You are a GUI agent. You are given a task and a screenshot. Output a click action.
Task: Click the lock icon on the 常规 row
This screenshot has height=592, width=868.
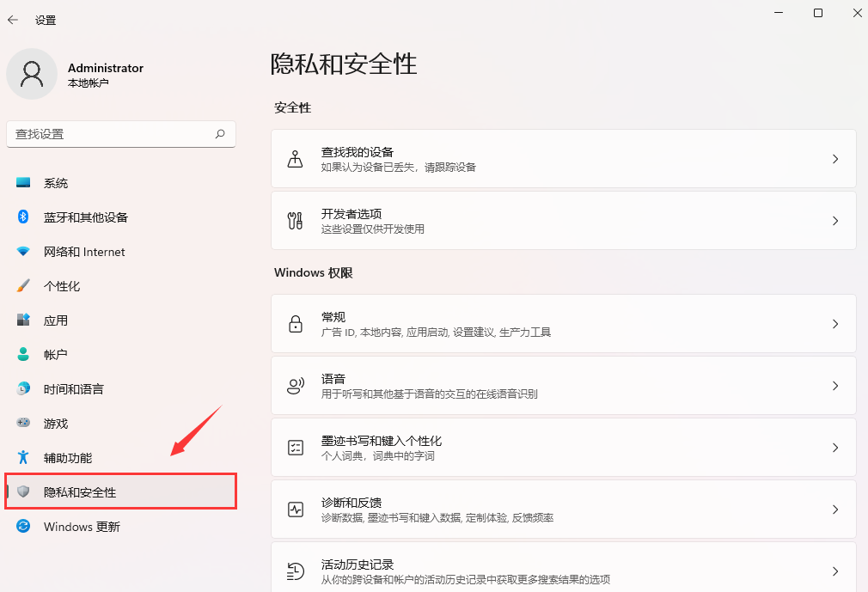tap(296, 323)
